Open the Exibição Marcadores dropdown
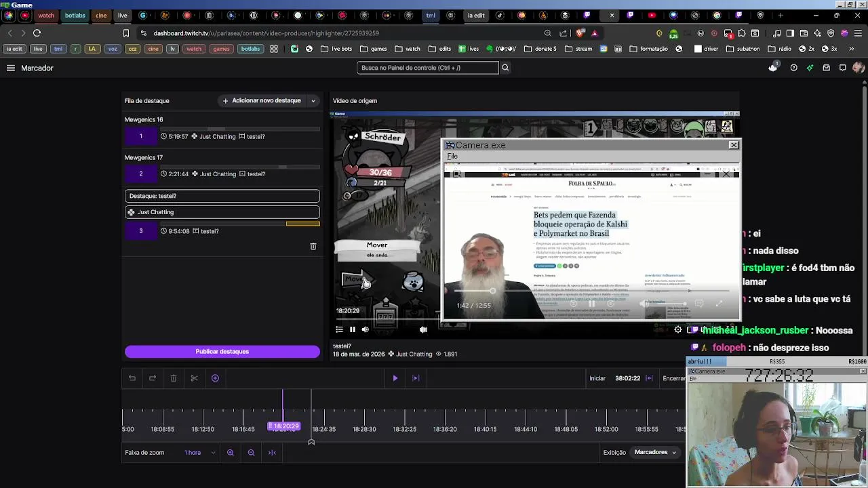Viewport: 868px width, 488px height. click(x=656, y=452)
